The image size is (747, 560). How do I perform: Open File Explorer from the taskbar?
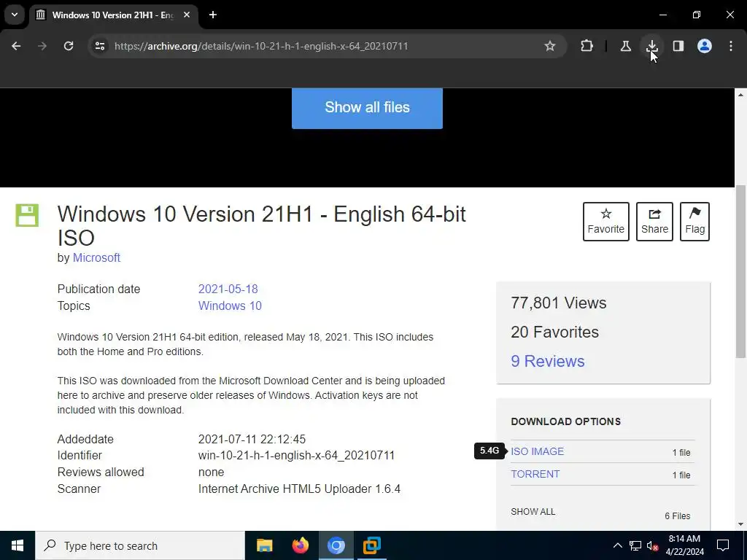[x=264, y=545]
